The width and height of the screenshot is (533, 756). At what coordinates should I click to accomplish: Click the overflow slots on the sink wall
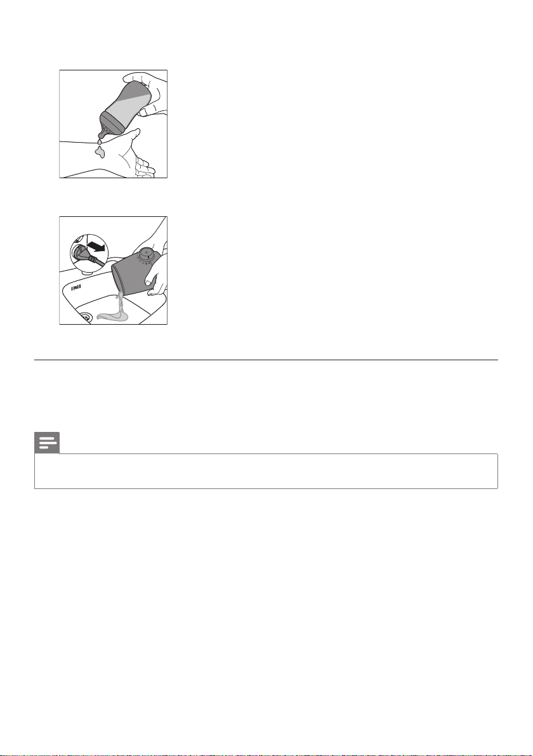pyautogui.click(x=76, y=289)
